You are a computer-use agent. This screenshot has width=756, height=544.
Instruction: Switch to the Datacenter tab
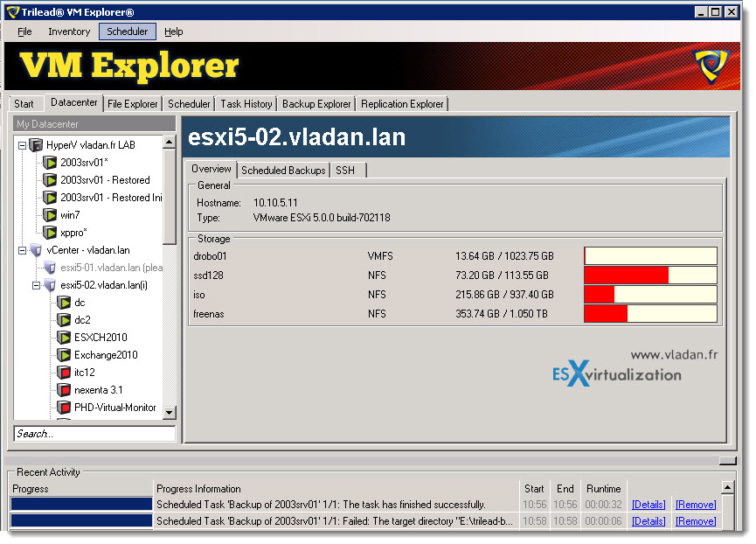73,102
